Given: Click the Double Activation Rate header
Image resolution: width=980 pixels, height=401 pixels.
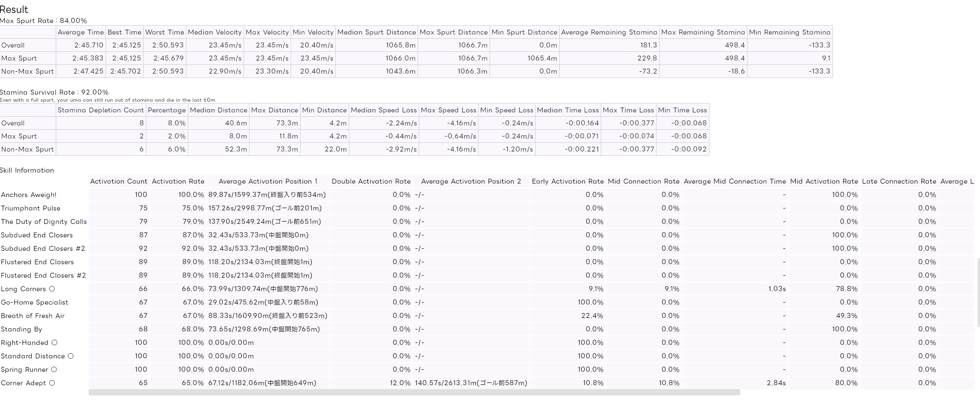Looking at the screenshot, I should 371,182.
